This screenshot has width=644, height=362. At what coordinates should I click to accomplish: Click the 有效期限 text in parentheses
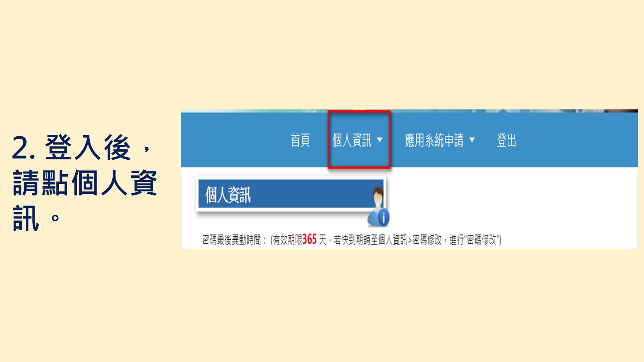click(287, 240)
